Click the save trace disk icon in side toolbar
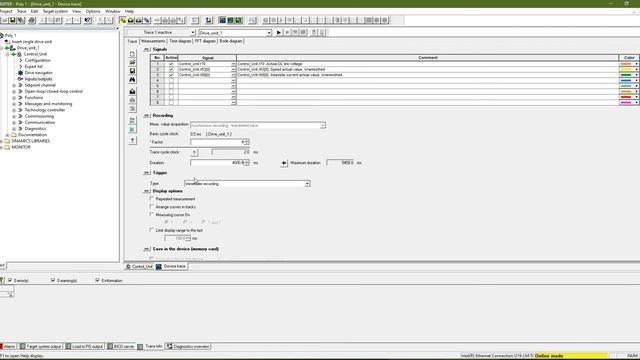The height and width of the screenshot is (360, 640). (132, 71)
